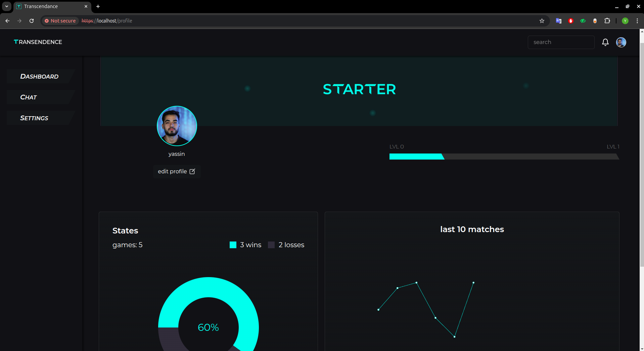
Task: Click the edit profile button
Action: click(x=177, y=172)
